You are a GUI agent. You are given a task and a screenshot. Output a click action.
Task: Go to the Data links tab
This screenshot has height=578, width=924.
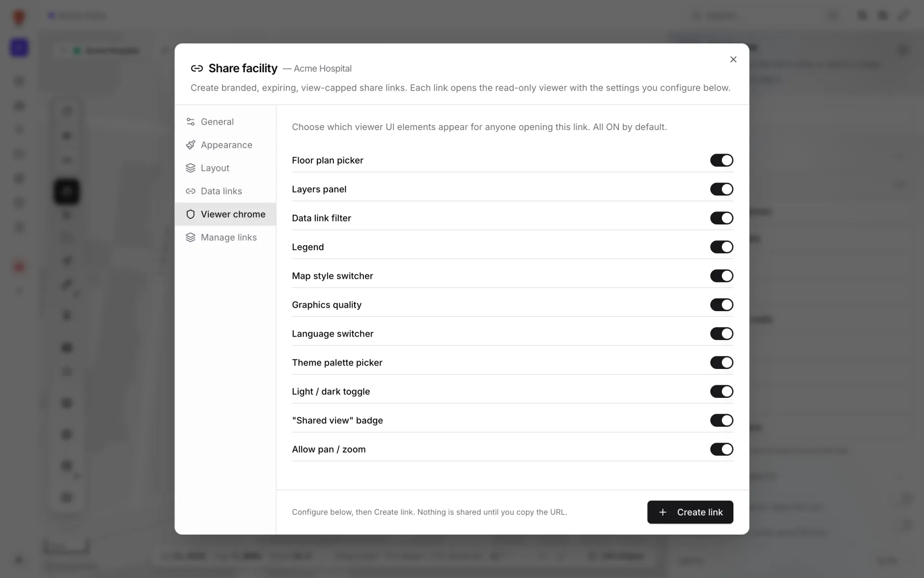[225, 191]
